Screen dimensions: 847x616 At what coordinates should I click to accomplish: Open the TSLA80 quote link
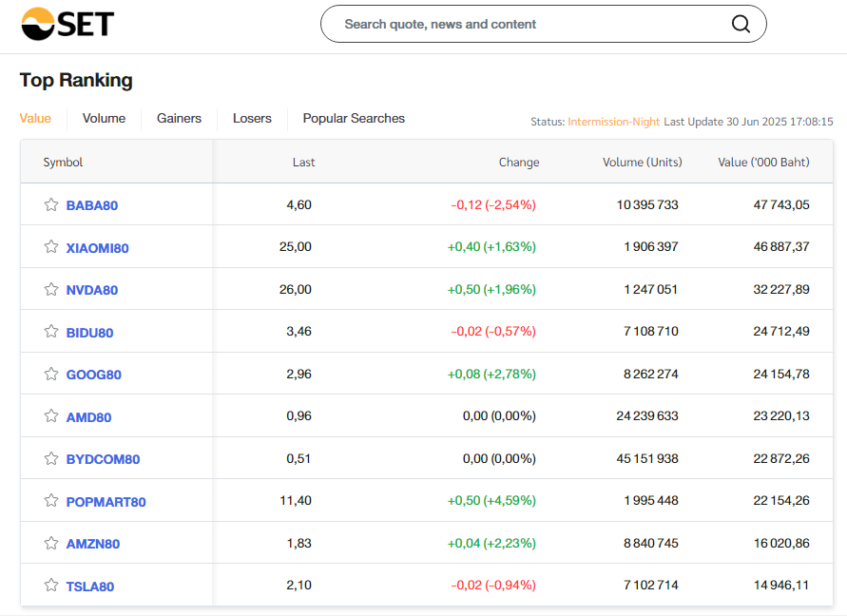click(x=89, y=587)
